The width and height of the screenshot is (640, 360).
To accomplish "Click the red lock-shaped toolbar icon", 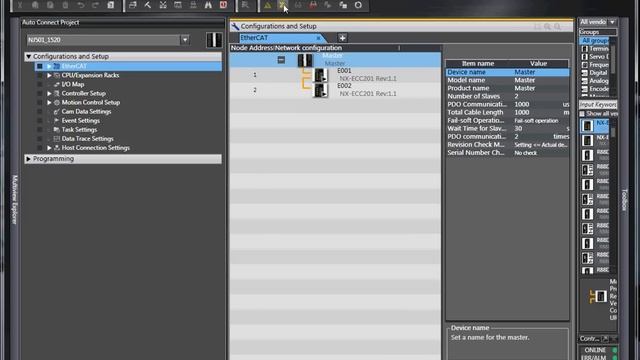I will coord(313,5).
